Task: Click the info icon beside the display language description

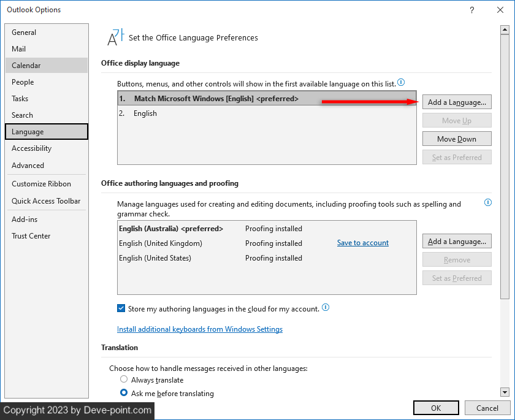Action: click(x=401, y=82)
